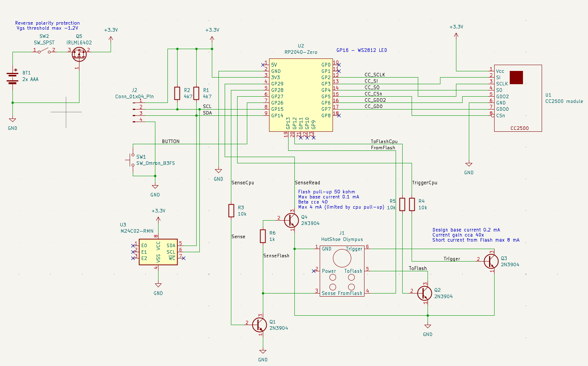The image size is (588, 366).
Task: Select resistor R4 symbol
Action: (412, 204)
